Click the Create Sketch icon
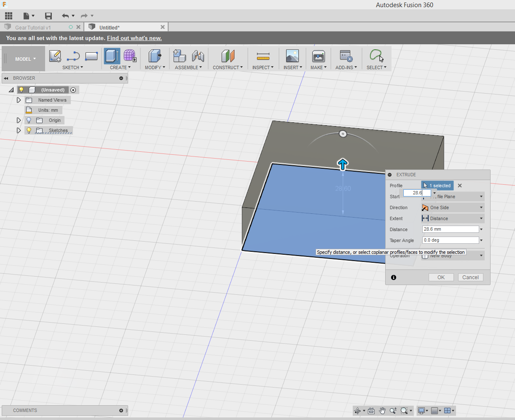 pos(55,56)
